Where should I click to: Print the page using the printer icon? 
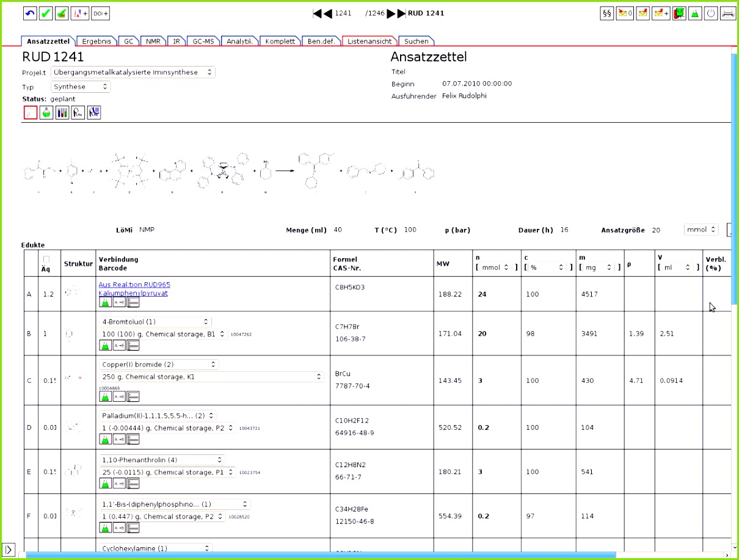[x=728, y=13]
